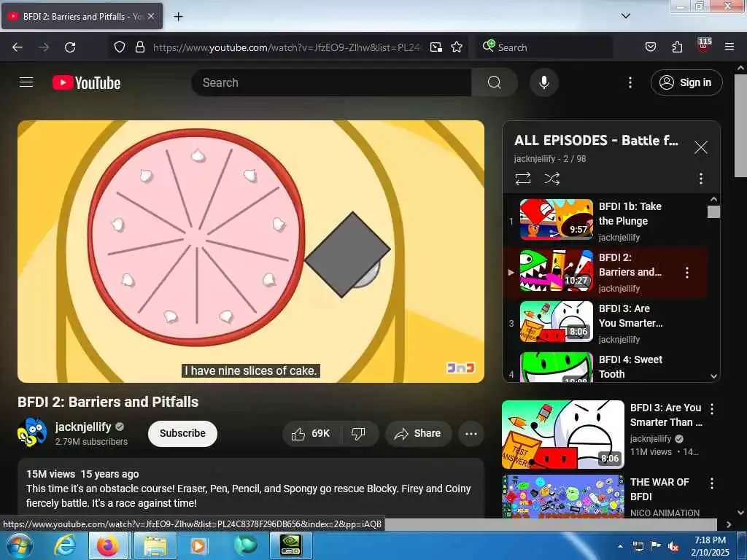Screen dimensions: 747x560
Task: Play BFDI 1b: Take the Plunge
Action: point(605,221)
